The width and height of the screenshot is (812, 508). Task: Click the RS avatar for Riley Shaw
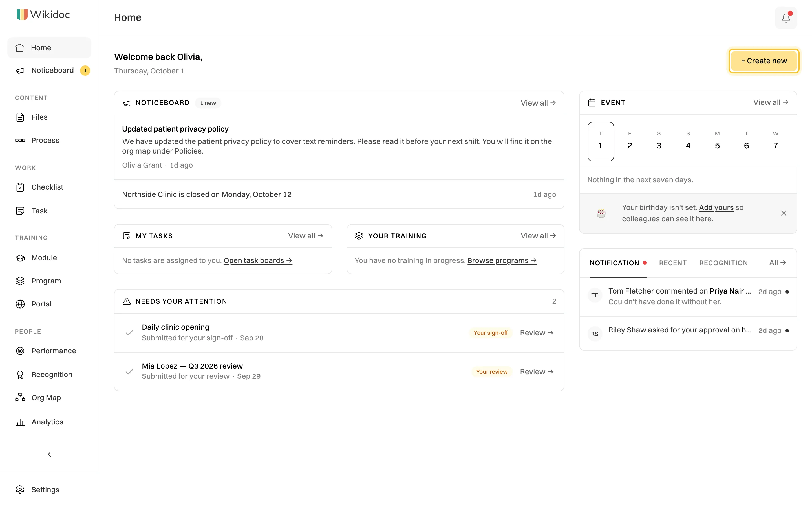coord(595,334)
